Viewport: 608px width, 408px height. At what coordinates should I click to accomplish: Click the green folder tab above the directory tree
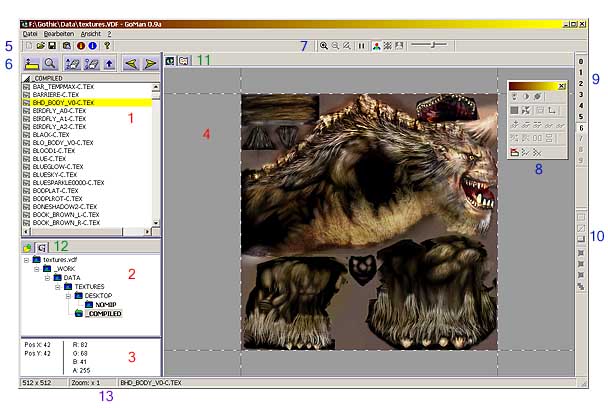(x=27, y=247)
